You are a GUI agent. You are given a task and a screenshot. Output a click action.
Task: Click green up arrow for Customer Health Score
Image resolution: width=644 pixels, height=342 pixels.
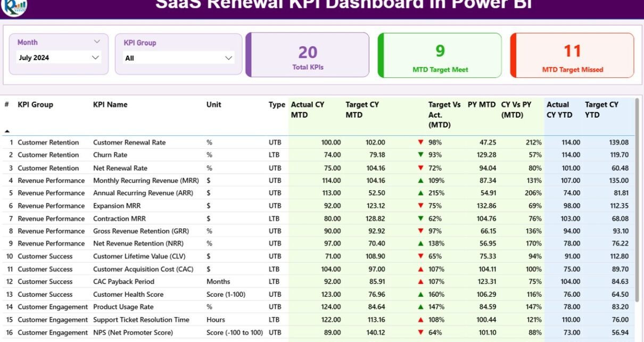click(x=420, y=295)
